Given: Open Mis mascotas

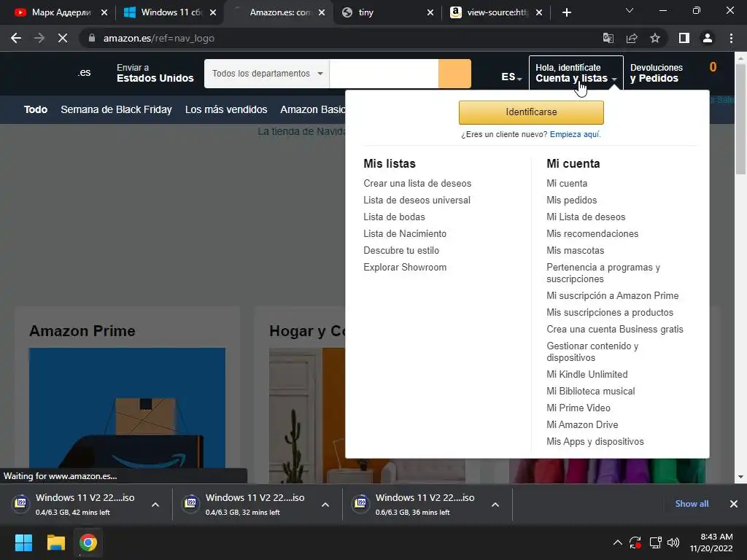Looking at the screenshot, I should [575, 250].
